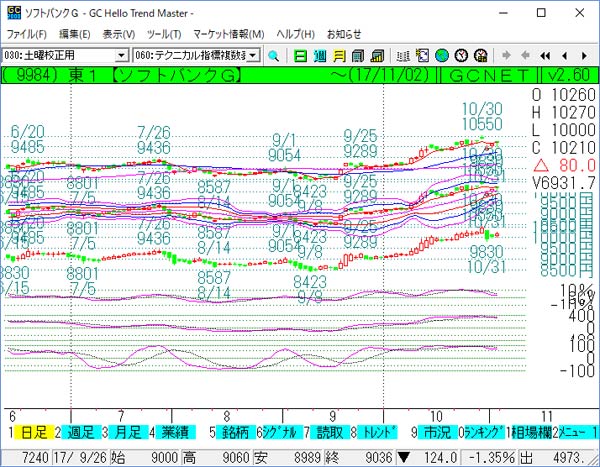Click the month 10 axis label
600x467 pixels.
[x=436, y=416]
